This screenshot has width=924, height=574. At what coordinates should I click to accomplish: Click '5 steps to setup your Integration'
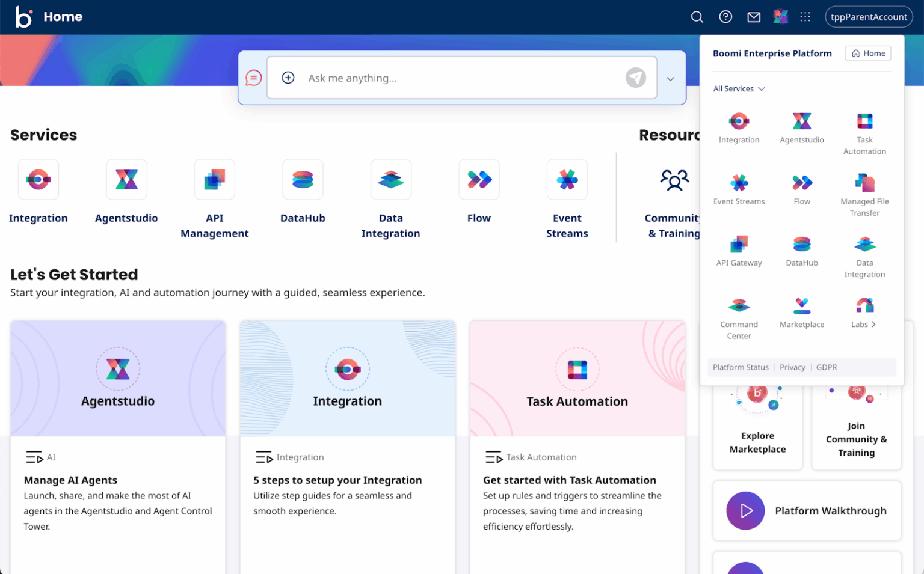[x=337, y=480]
